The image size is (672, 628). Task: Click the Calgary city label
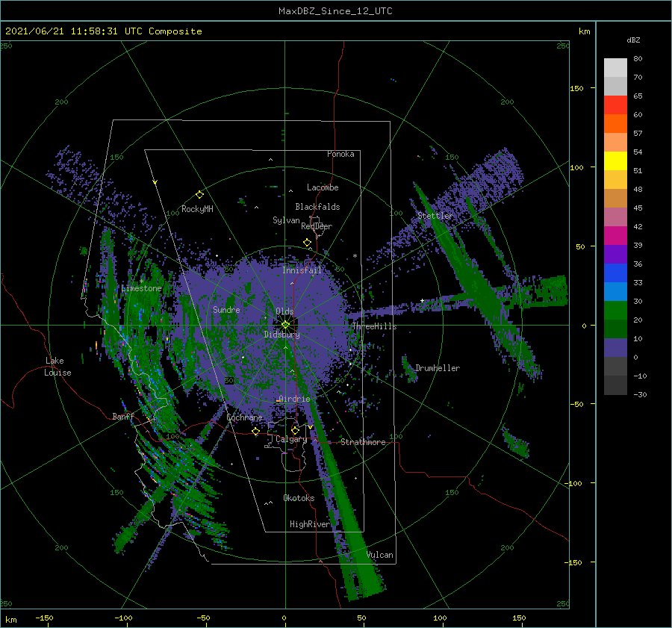pyautogui.click(x=291, y=439)
